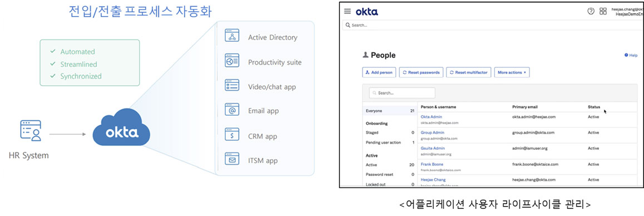
Task: Click the Primary email column header
Action: (x=525, y=107)
